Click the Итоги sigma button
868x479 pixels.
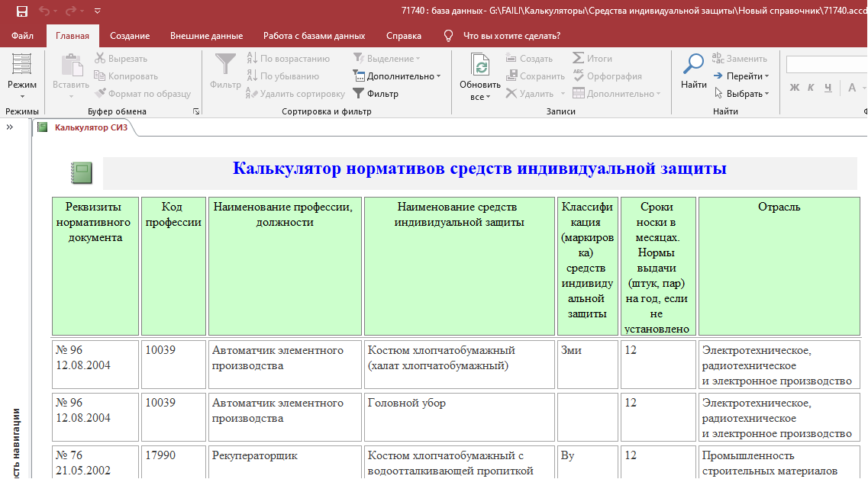592,59
